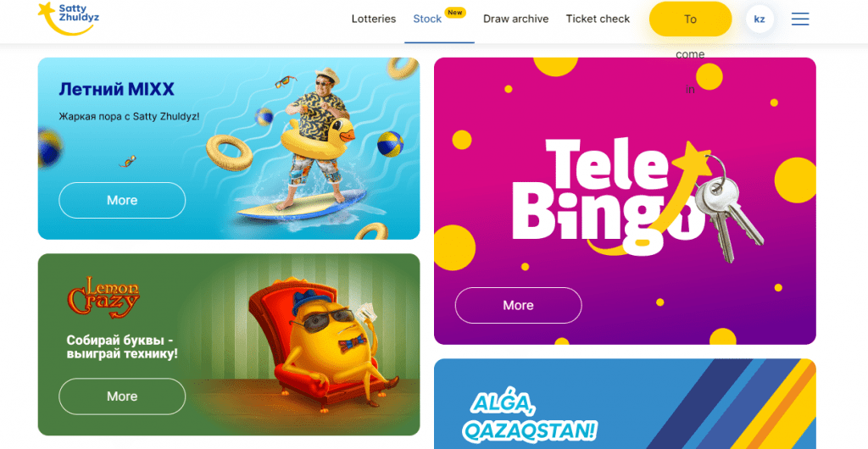This screenshot has height=449, width=868.
Task: Select the Stock tab
Action: [x=427, y=19]
